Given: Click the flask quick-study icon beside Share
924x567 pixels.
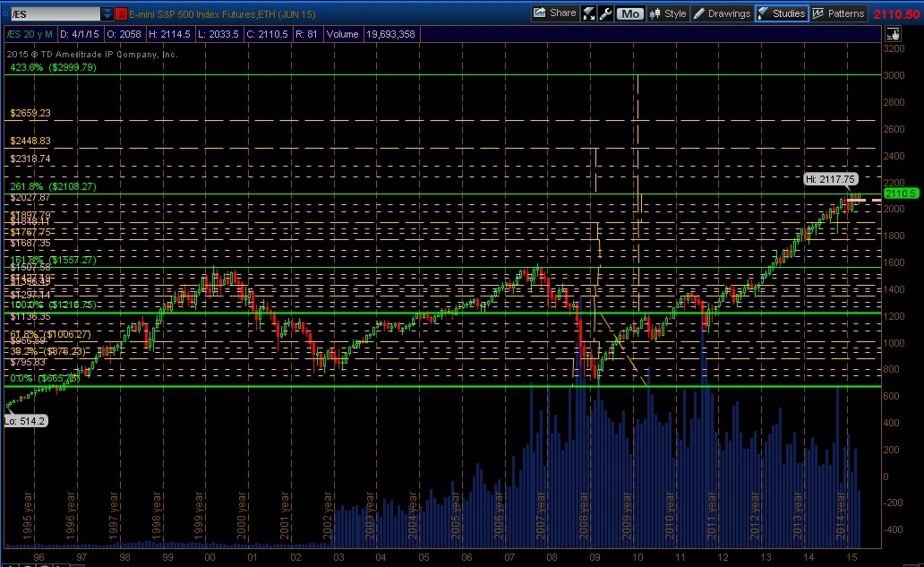Looking at the screenshot, I should pos(588,13).
